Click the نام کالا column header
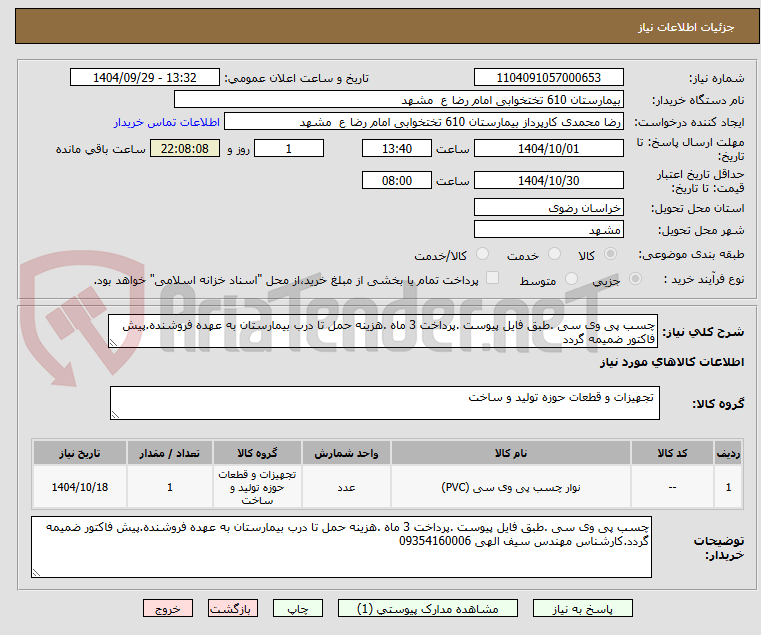 click(511, 453)
